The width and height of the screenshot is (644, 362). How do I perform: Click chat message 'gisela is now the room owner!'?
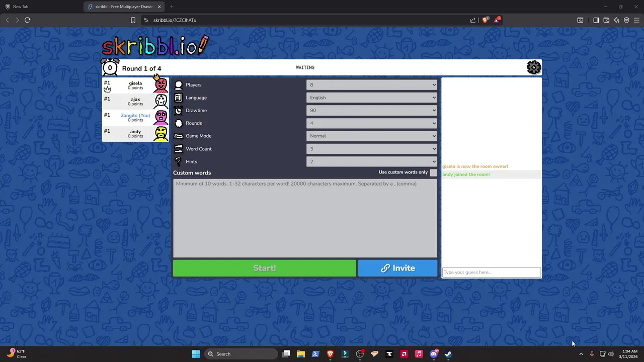coord(475,166)
